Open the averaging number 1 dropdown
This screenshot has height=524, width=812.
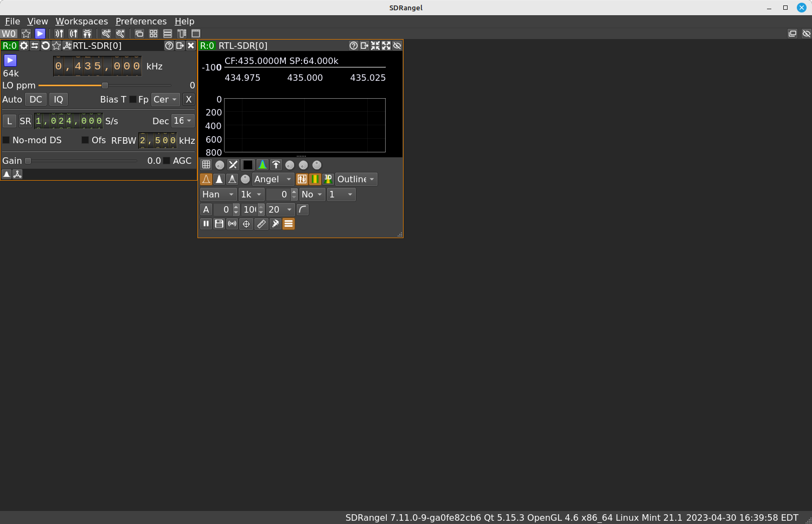point(341,194)
